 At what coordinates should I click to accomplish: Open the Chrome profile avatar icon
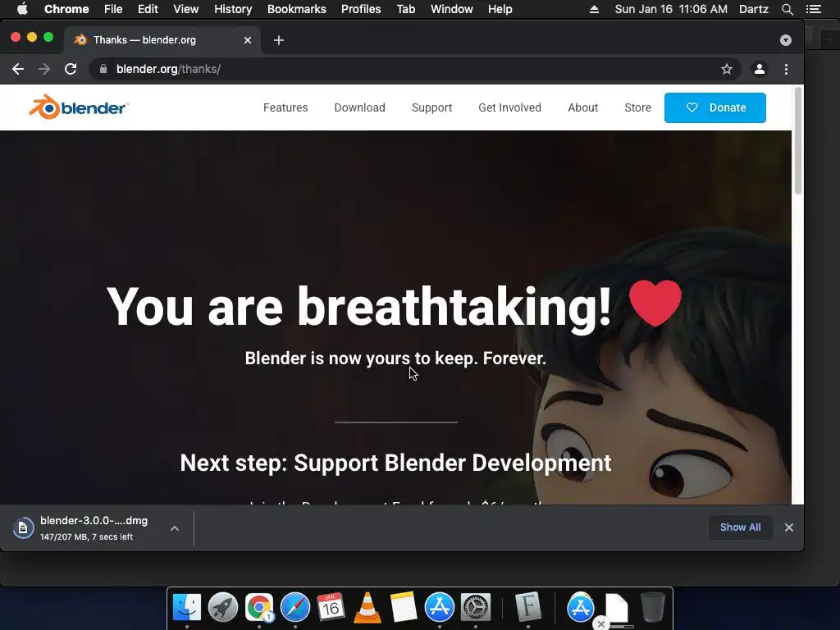pyautogui.click(x=759, y=69)
